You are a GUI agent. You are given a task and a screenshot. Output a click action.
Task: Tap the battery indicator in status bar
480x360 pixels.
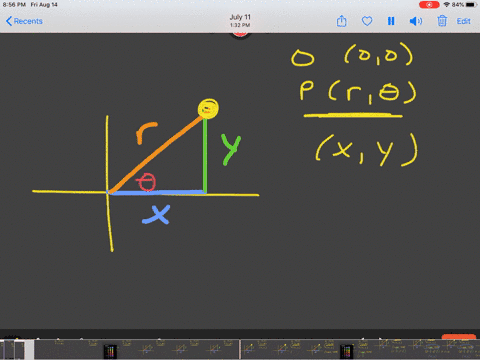[x=471, y=5]
